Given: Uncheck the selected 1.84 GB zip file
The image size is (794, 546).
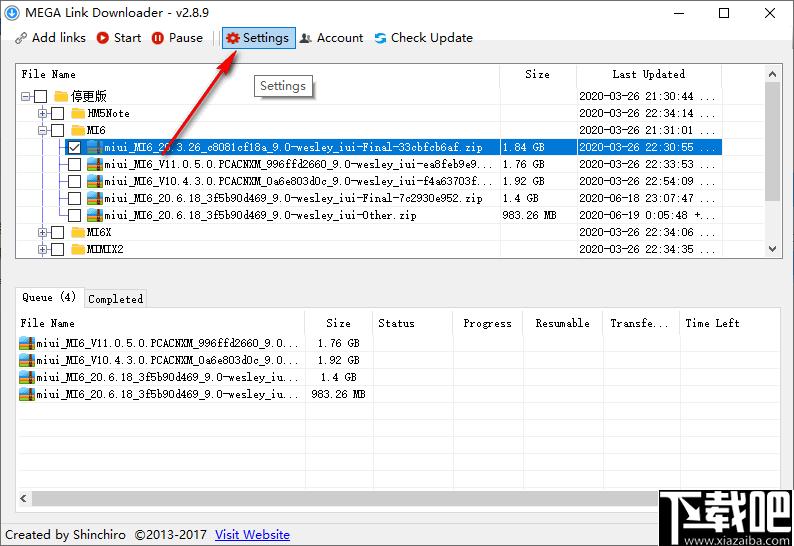Looking at the screenshot, I should click(74, 147).
